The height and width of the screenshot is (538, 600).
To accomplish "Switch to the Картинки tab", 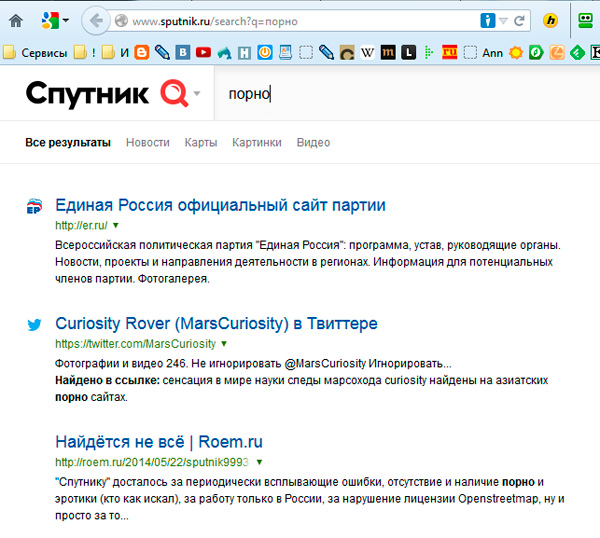I will point(256,143).
